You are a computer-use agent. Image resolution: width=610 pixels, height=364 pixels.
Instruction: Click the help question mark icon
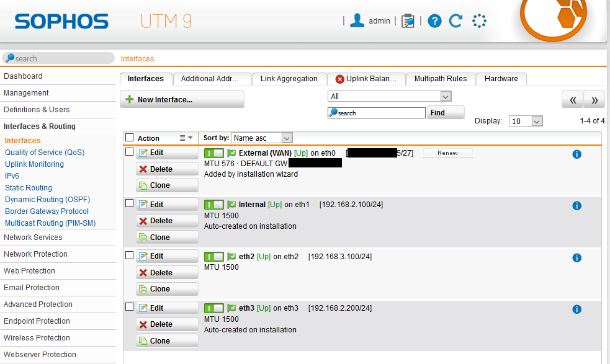(434, 21)
